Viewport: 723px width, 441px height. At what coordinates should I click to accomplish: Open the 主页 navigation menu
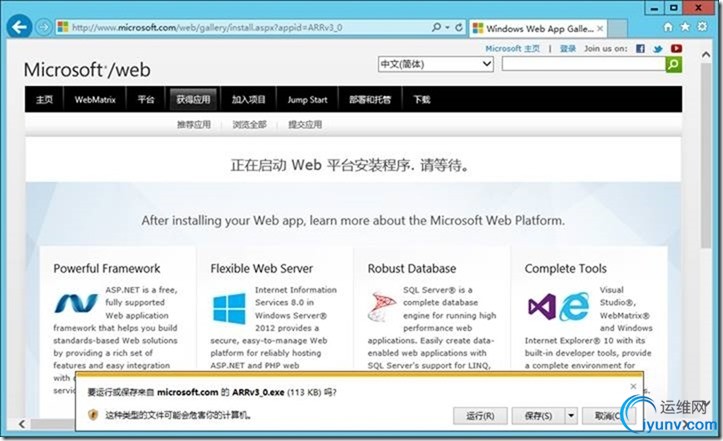click(44, 99)
